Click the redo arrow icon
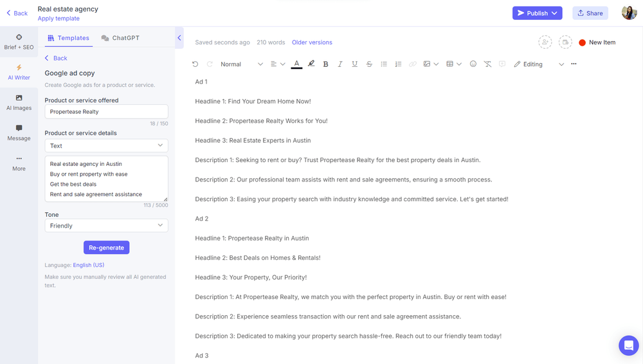 pos(210,64)
